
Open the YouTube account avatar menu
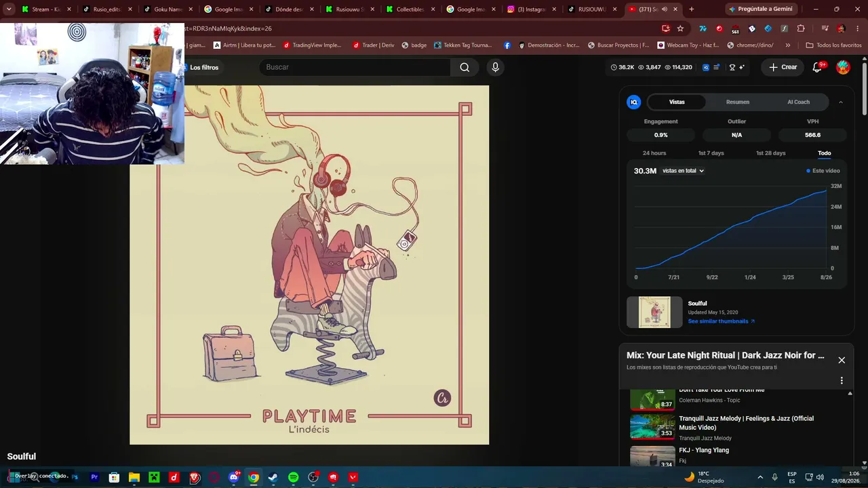coord(843,67)
